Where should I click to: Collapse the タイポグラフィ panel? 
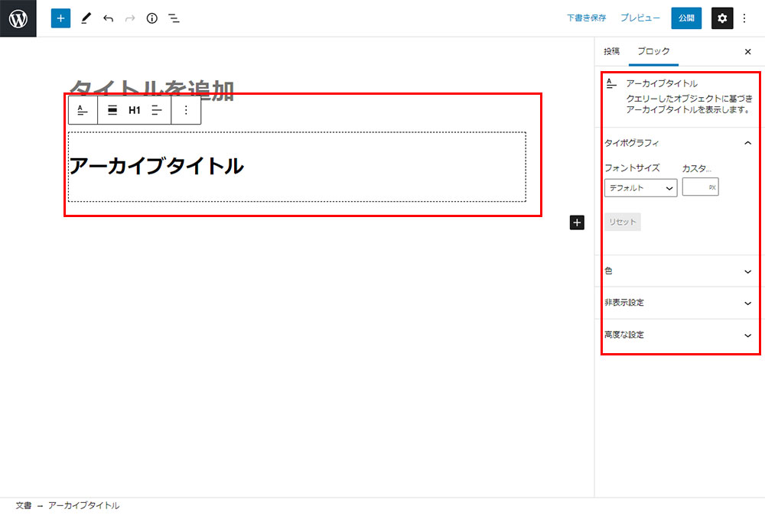(x=747, y=143)
